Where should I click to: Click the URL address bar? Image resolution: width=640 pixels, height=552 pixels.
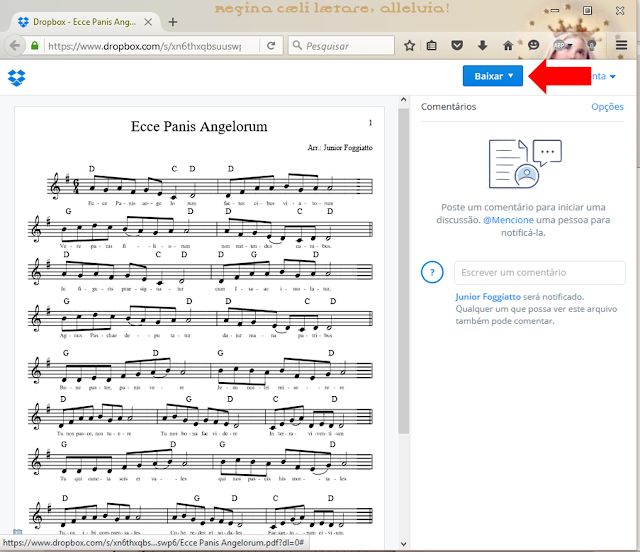coord(145,46)
